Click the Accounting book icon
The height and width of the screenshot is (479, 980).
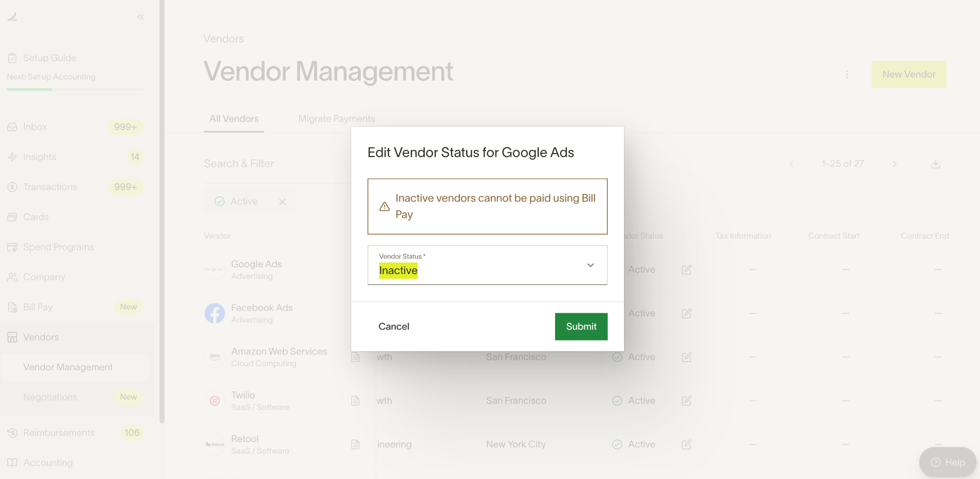[x=12, y=463]
